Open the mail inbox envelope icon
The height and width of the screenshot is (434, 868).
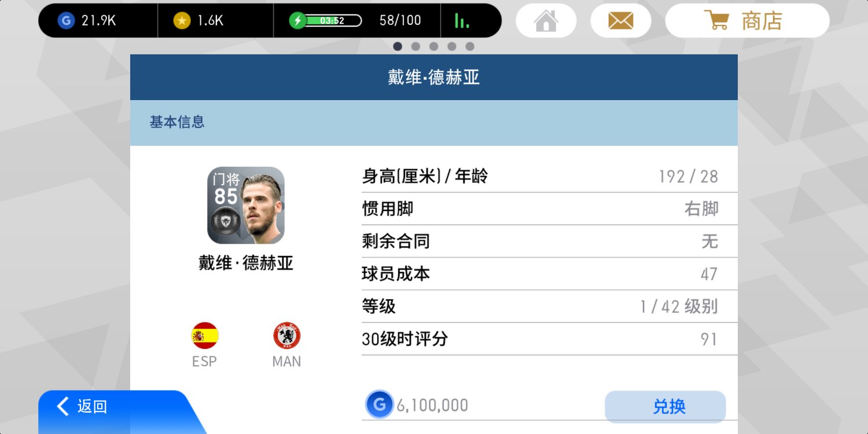[x=620, y=21]
